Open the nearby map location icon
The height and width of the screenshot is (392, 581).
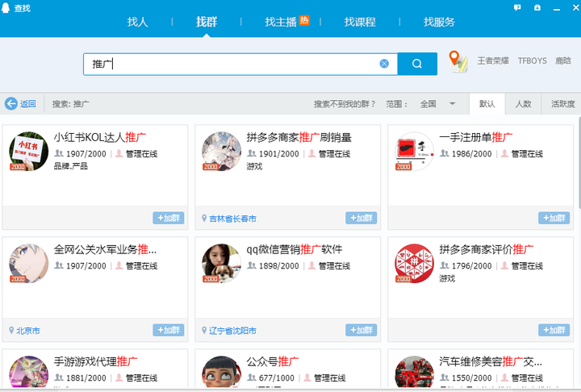click(x=458, y=61)
